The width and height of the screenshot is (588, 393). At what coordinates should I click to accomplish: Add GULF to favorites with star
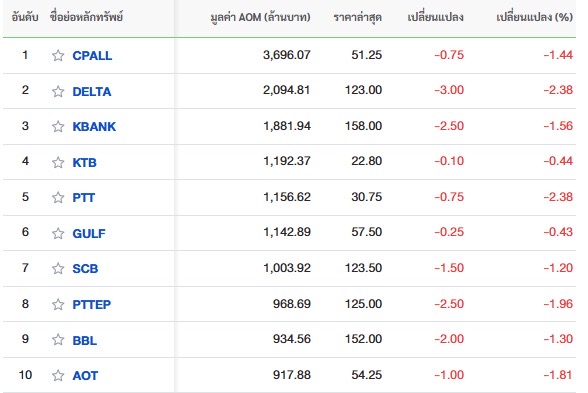[58, 233]
